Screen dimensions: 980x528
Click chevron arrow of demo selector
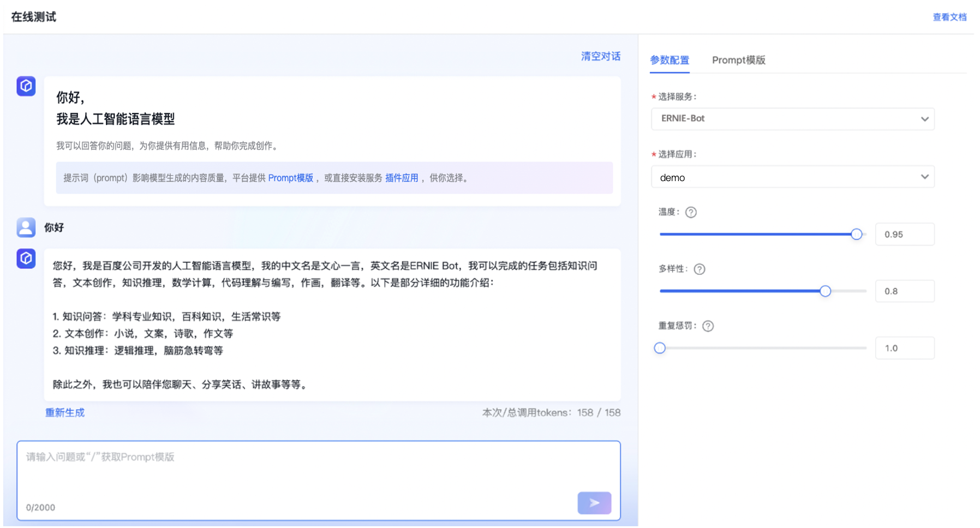(x=924, y=177)
